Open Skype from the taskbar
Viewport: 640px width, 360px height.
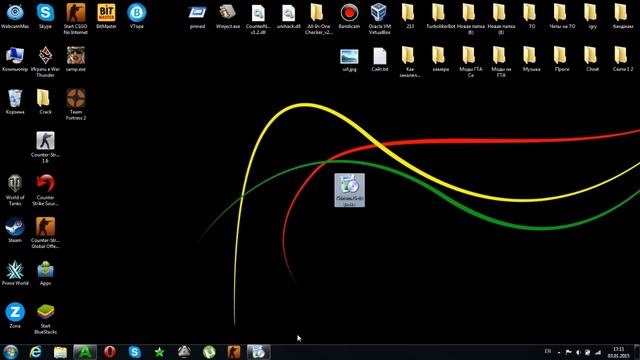134,352
